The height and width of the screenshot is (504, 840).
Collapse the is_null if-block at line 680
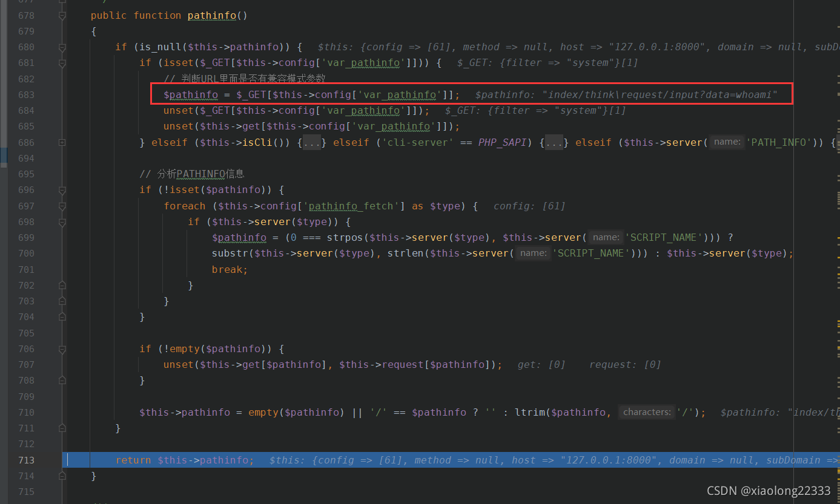point(62,47)
